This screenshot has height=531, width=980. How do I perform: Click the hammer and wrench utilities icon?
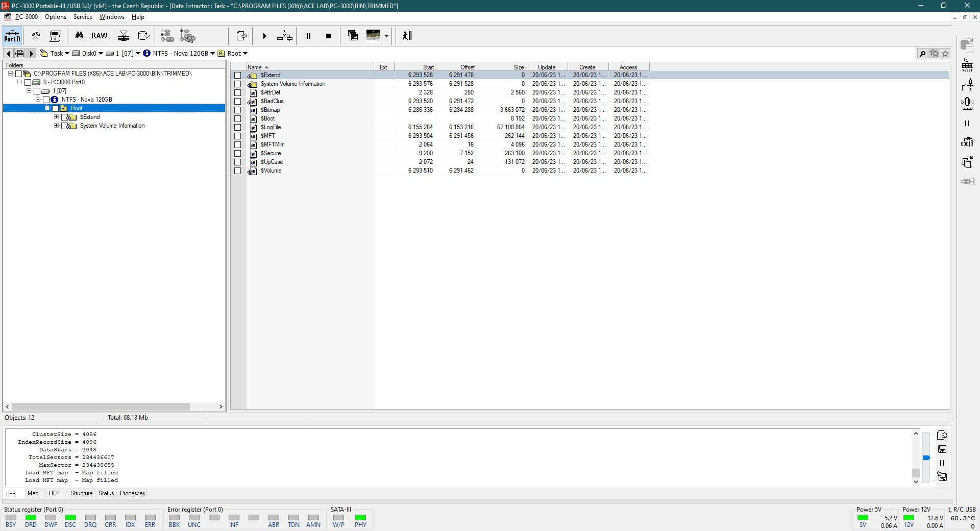tap(36, 36)
